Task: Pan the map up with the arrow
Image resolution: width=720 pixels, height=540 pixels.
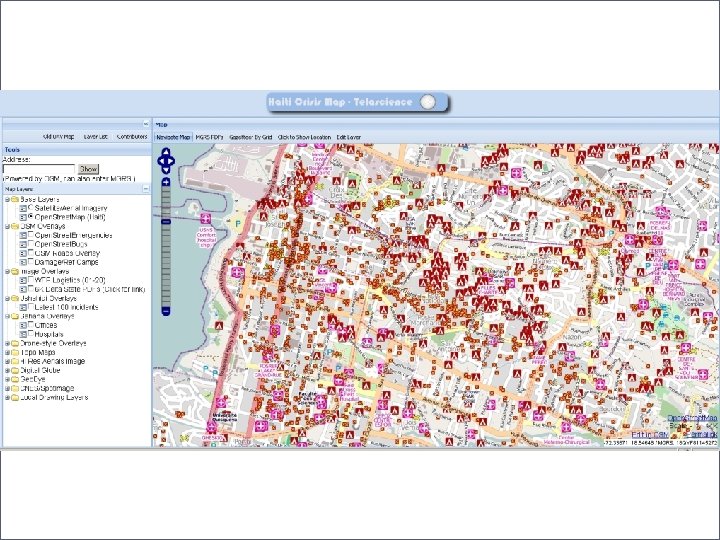Action: (166, 152)
